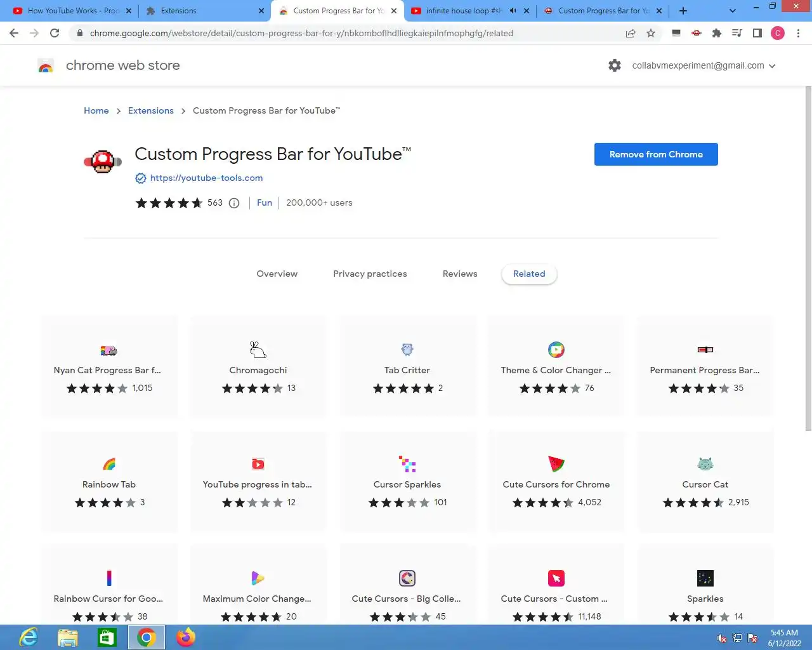The height and width of the screenshot is (650, 812).
Task: Click the rating info icon beside 563
Action: tap(234, 203)
